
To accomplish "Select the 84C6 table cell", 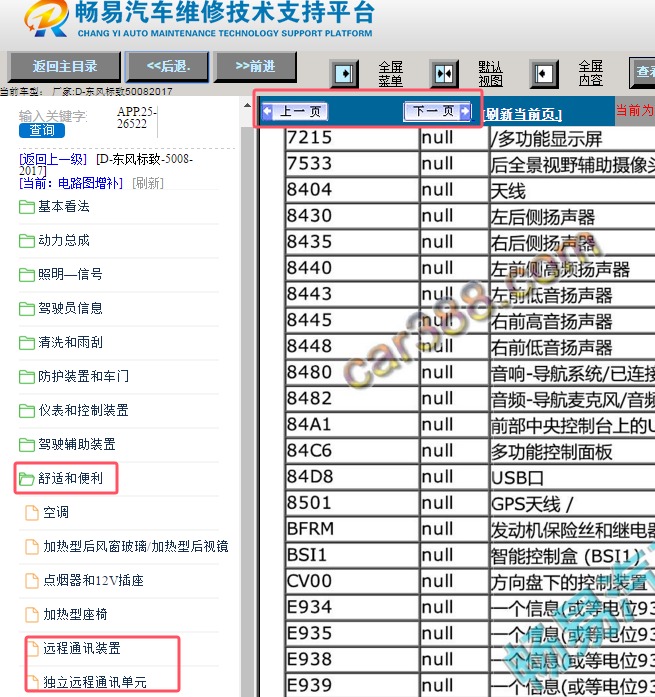I will (352, 451).
